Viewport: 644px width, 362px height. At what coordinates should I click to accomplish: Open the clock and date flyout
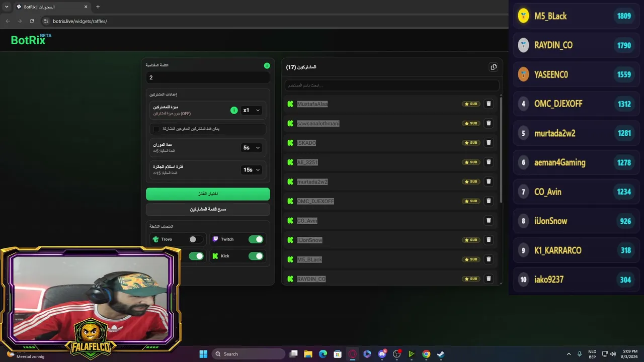(x=629, y=354)
